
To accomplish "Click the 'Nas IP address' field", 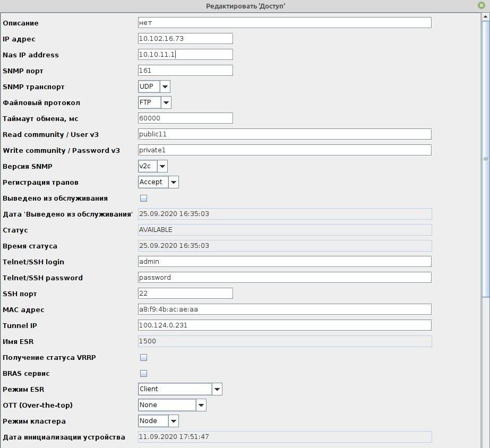I will pyautogui.click(x=185, y=55).
